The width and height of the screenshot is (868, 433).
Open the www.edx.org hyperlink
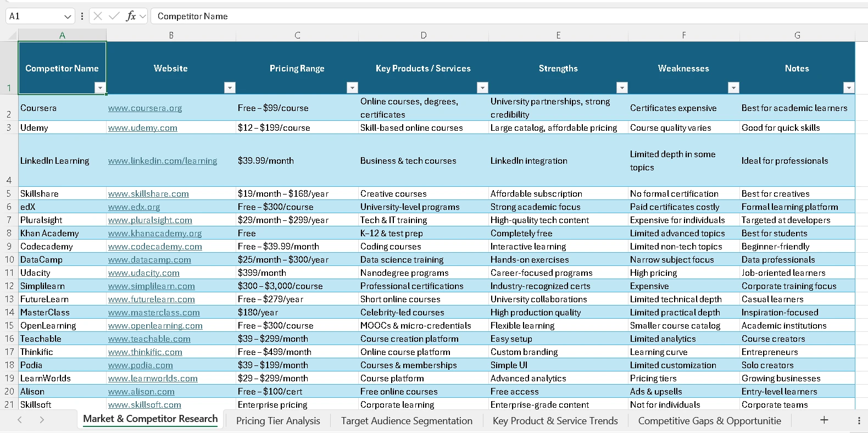click(x=134, y=207)
